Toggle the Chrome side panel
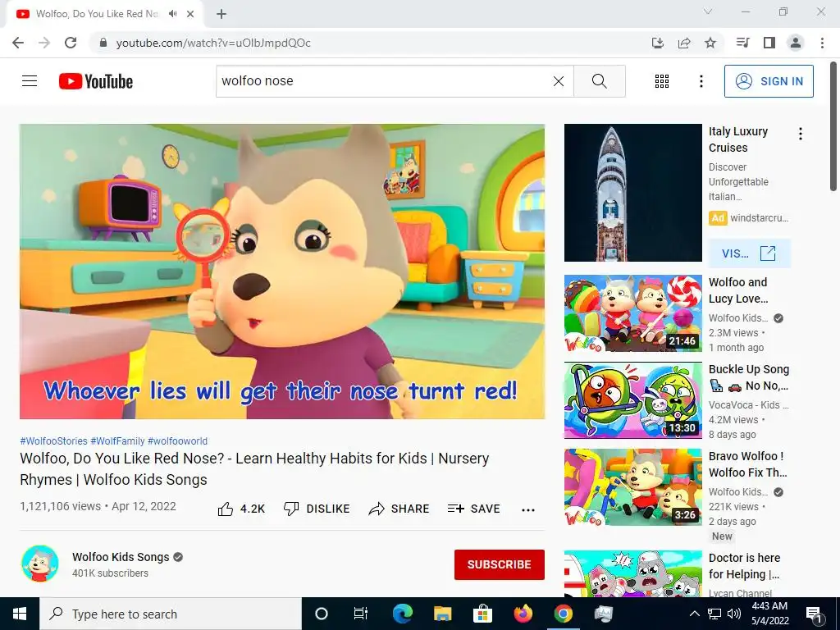840x630 pixels. click(769, 43)
